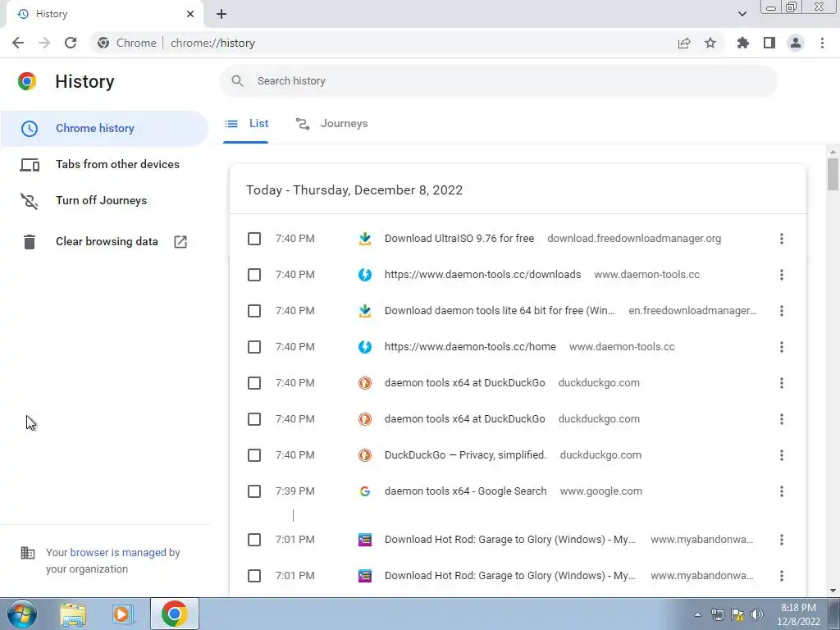Click the volume speaker tray icon
Screen dimensions: 840x630
[x=757, y=614]
